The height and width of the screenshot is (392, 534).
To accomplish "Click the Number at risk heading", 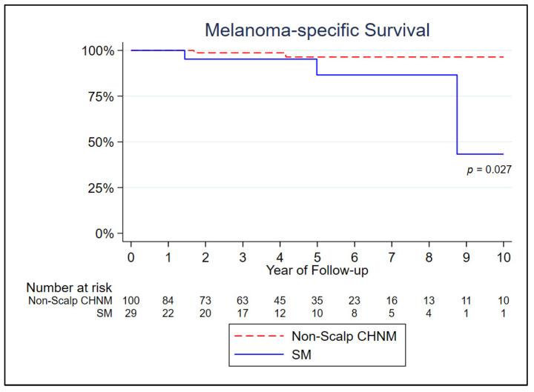I will pyautogui.click(x=69, y=288).
